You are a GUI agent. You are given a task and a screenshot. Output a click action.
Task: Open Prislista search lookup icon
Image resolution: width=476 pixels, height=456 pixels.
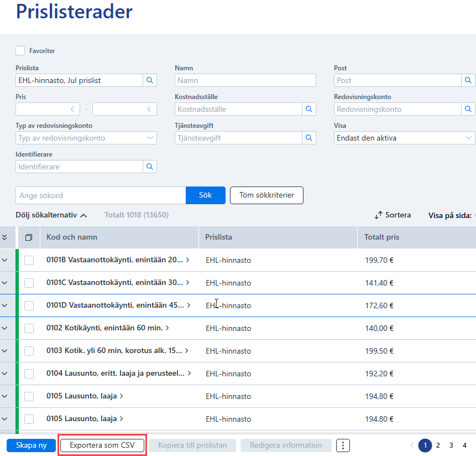coord(150,80)
